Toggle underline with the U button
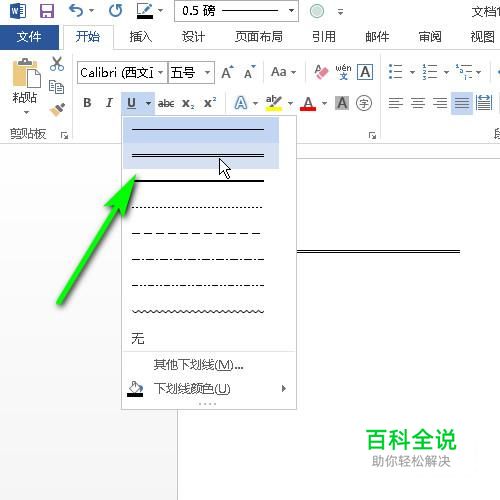Image resolution: width=500 pixels, height=500 pixels. pos(132,103)
